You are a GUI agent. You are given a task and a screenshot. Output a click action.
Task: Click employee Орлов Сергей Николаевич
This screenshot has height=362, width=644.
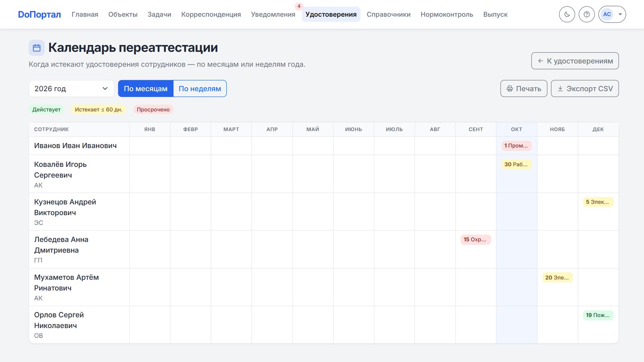(x=59, y=320)
